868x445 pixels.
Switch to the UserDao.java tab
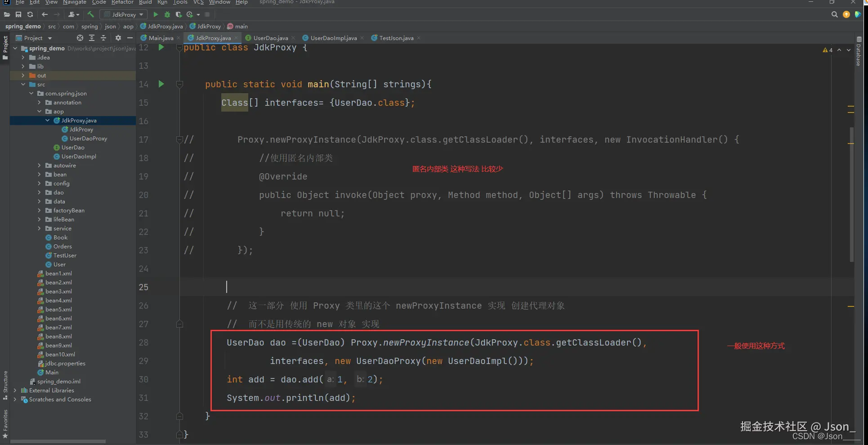click(270, 38)
